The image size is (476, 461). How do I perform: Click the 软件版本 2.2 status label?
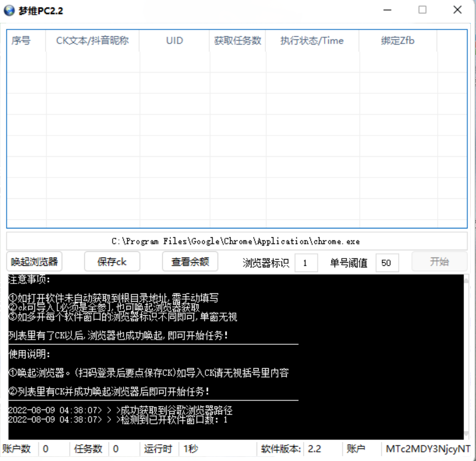(x=290, y=449)
